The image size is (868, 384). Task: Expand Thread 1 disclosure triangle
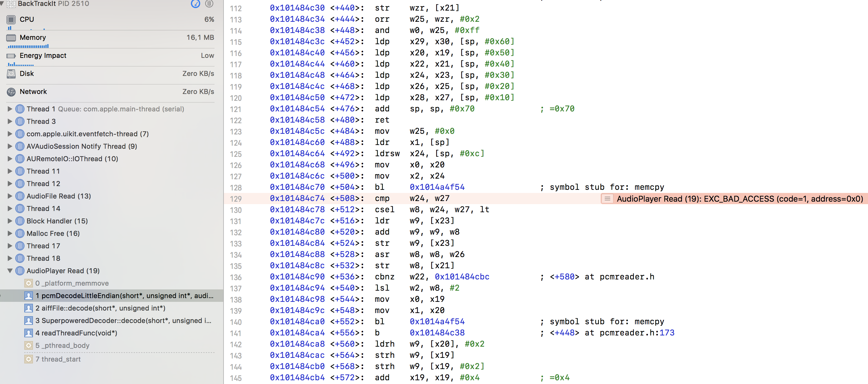(x=10, y=109)
